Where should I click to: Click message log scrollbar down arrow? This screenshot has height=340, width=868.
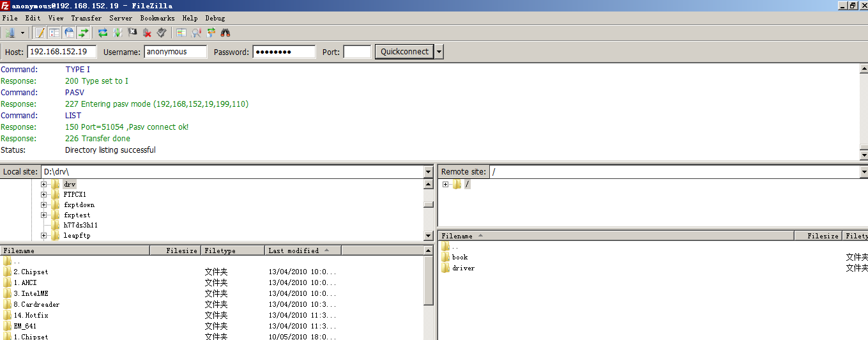[x=864, y=155]
